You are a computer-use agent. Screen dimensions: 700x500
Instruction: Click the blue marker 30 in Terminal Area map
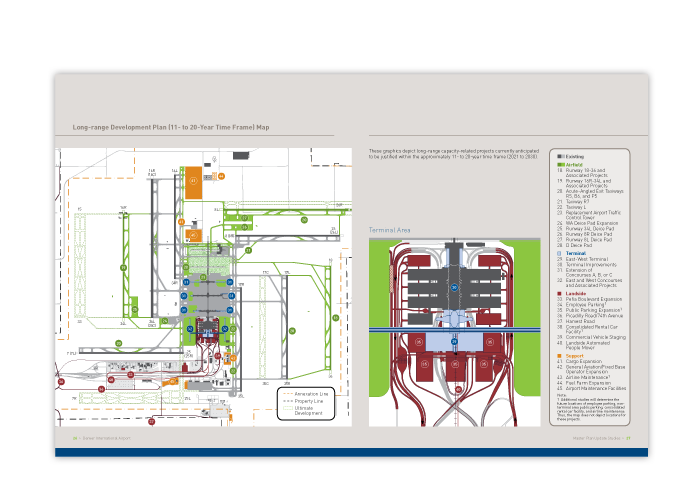click(x=454, y=288)
